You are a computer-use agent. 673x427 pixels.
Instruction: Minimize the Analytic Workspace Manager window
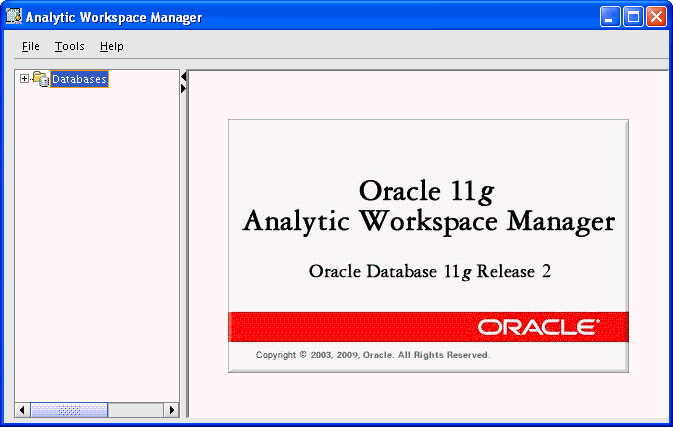pyautogui.click(x=609, y=17)
